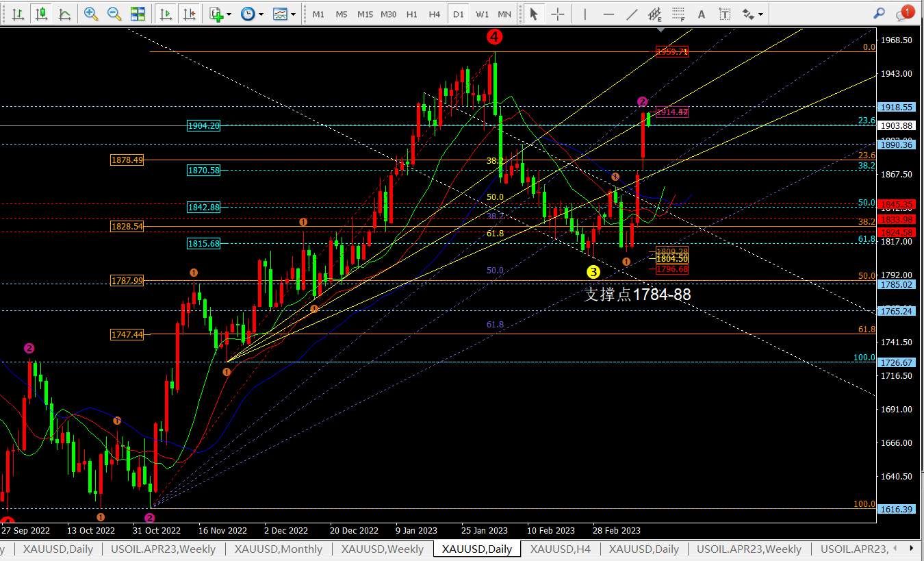Viewport: 924px width, 561px height.
Task: Tile chart windows with the grid icon
Action: (x=138, y=14)
